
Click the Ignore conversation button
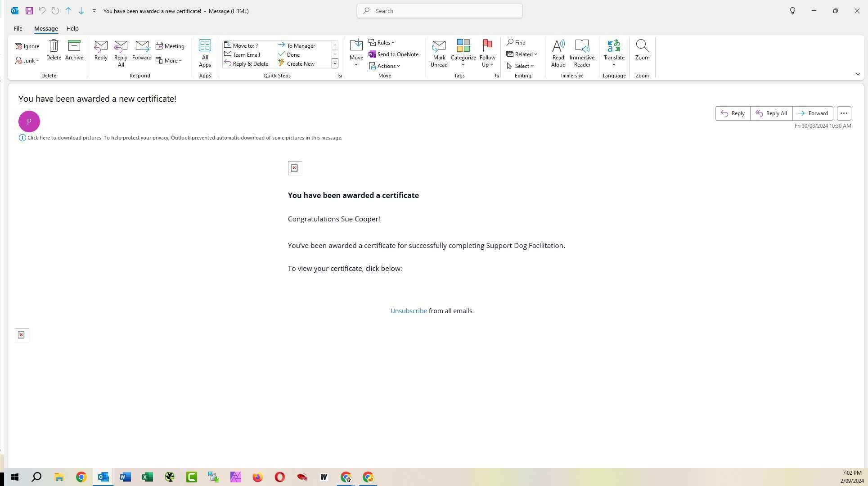click(27, 46)
